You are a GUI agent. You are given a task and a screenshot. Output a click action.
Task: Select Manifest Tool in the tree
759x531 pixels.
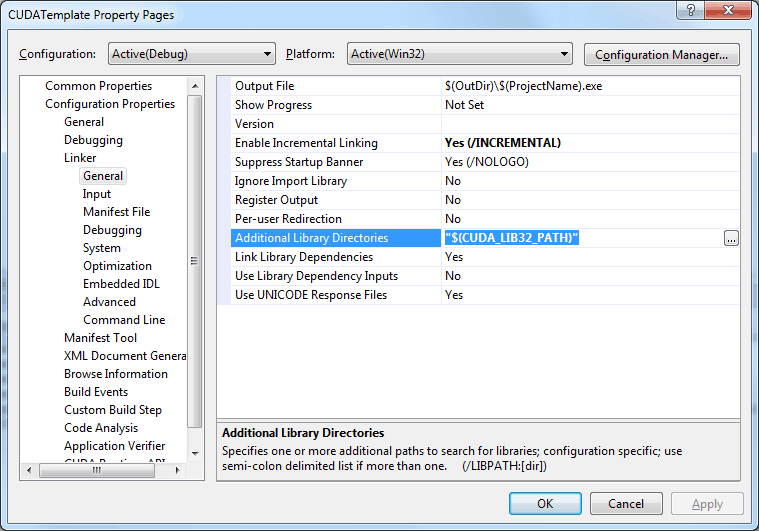(x=100, y=337)
